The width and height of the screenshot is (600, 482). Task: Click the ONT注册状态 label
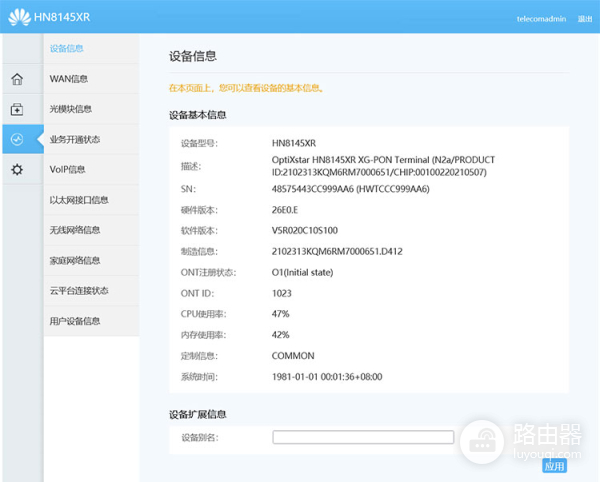click(x=209, y=272)
